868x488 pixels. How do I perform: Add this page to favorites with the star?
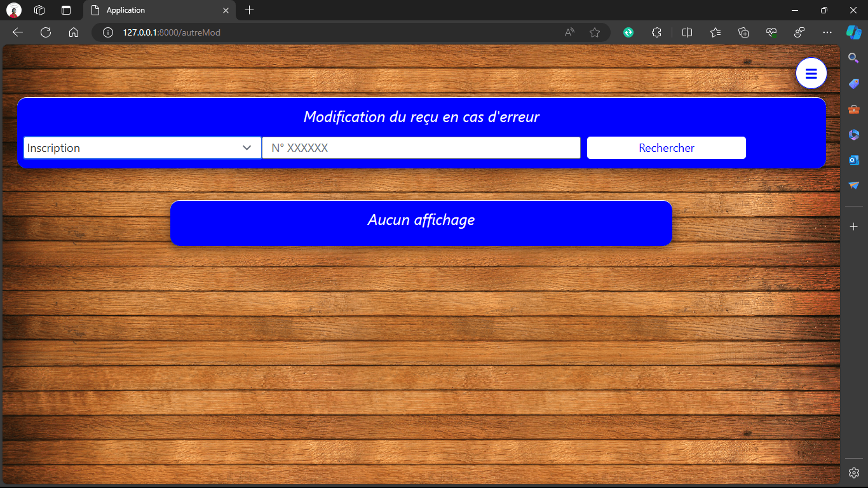pyautogui.click(x=595, y=32)
